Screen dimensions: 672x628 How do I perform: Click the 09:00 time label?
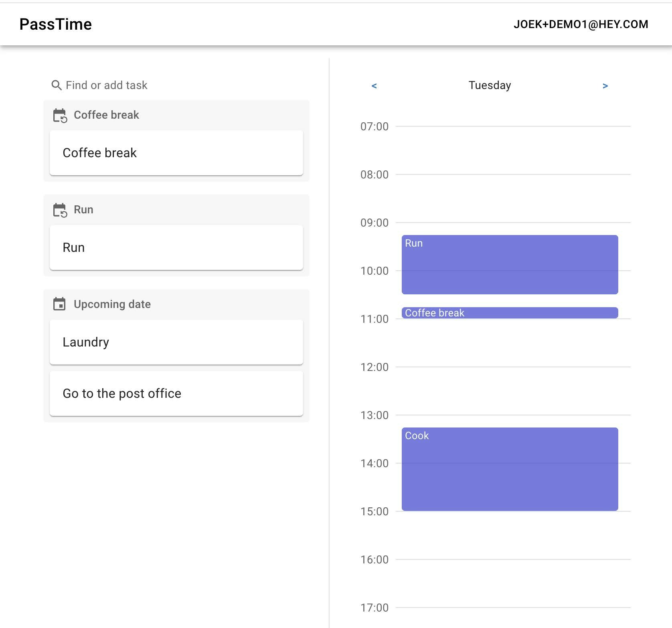pos(374,223)
